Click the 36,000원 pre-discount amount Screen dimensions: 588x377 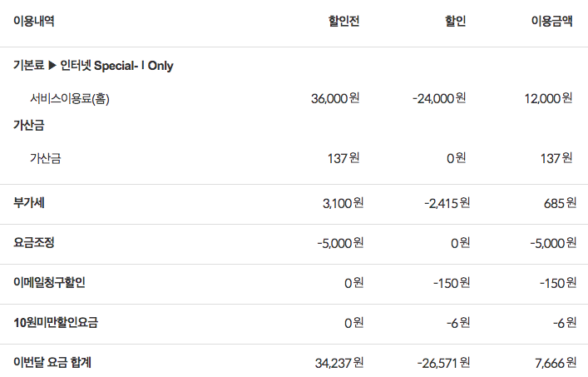335,98
